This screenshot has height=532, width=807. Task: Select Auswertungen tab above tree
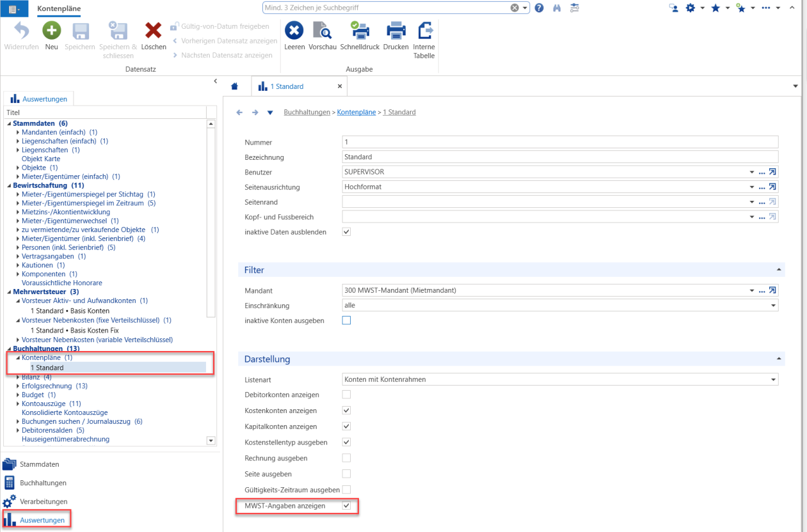(x=39, y=99)
